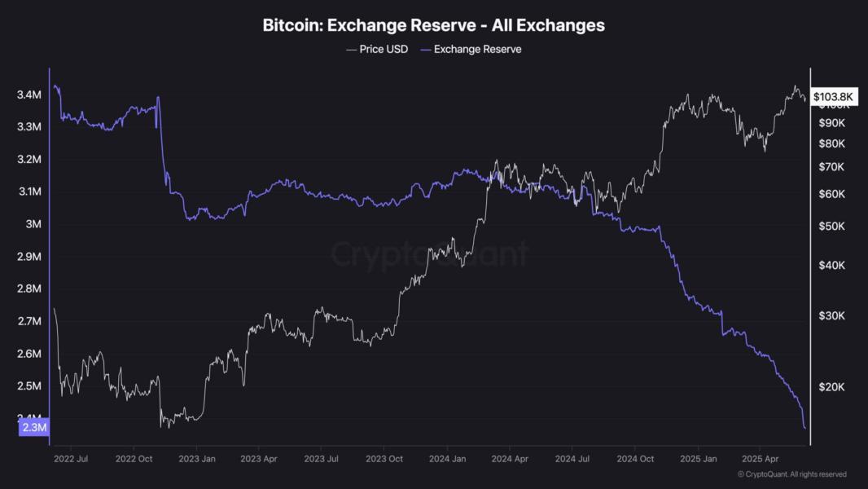Select the purple 2.3M reserve value badge

(34, 427)
